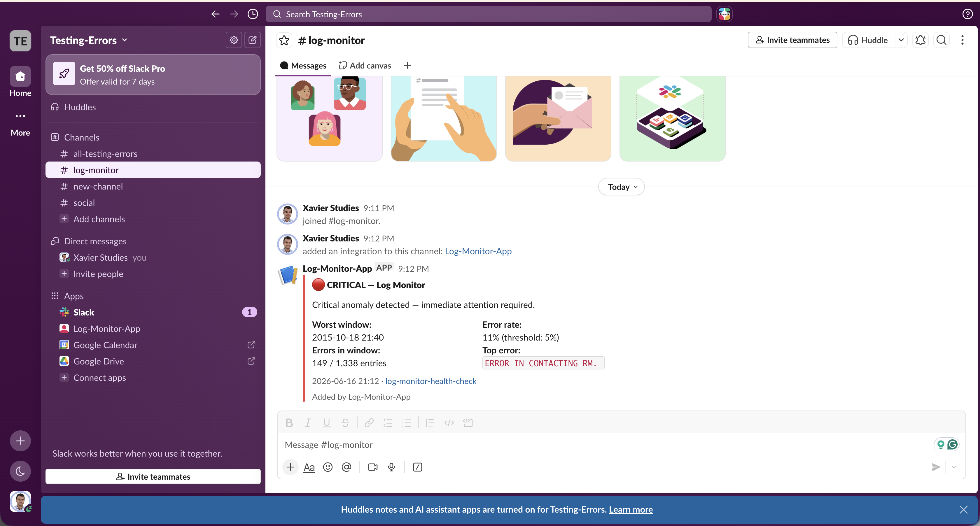This screenshot has width=980, height=526.
Task: Click the Add canvas tab
Action: [365, 65]
